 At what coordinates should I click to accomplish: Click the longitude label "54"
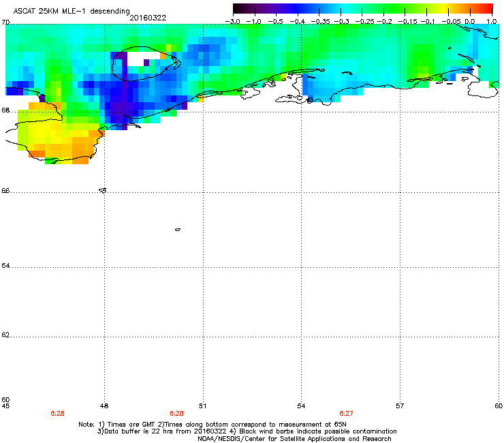[x=301, y=406]
